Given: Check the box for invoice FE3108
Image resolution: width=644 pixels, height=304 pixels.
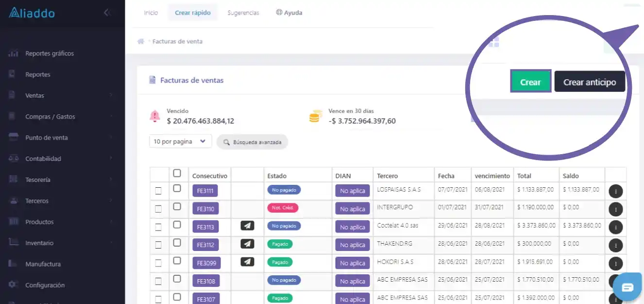Looking at the screenshot, I should (177, 278).
